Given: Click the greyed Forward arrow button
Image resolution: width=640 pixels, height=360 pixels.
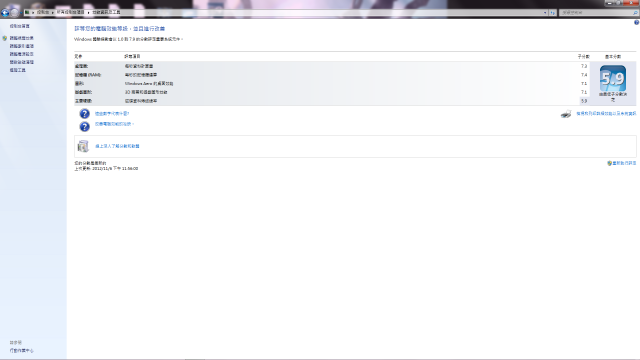Looking at the screenshot, I should (x=15, y=13).
